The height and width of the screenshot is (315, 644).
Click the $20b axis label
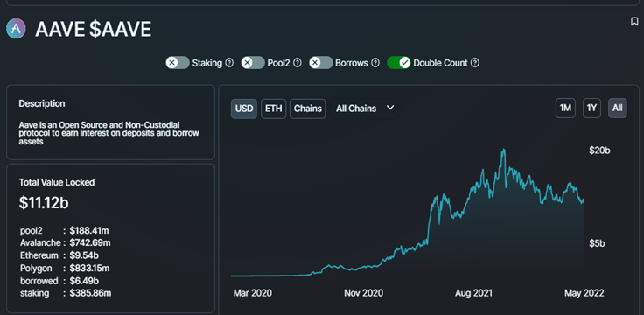[x=599, y=150]
